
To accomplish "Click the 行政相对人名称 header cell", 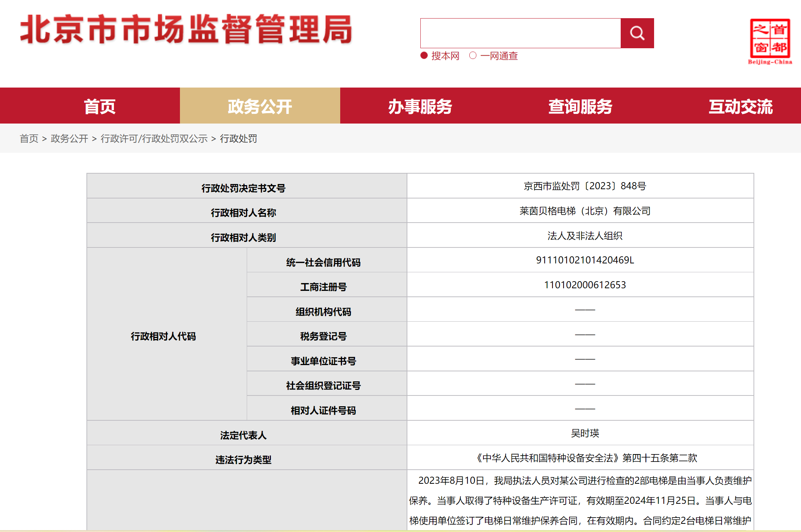I will (247, 211).
